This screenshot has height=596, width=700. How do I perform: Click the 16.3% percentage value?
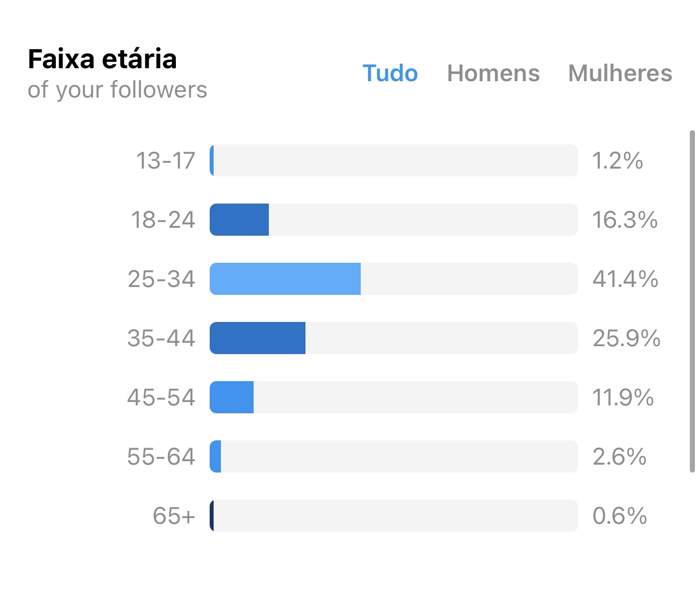tap(624, 219)
